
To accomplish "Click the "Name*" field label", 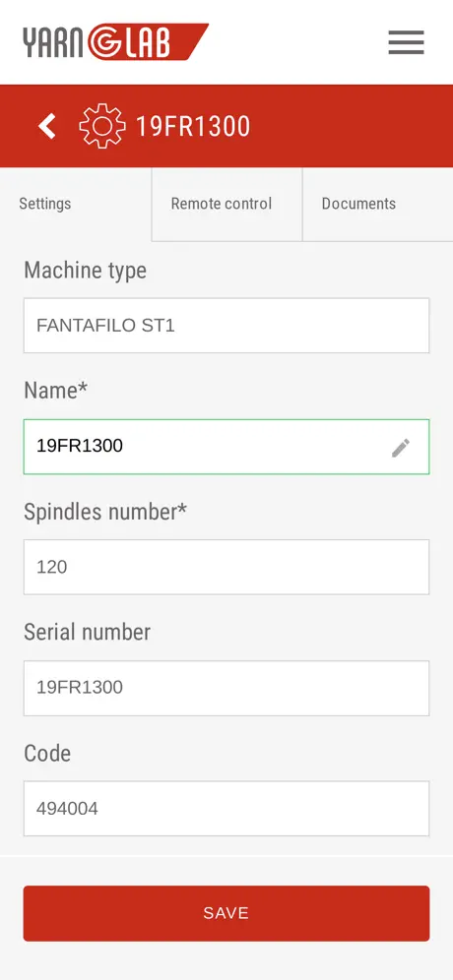I will [x=56, y=392].
